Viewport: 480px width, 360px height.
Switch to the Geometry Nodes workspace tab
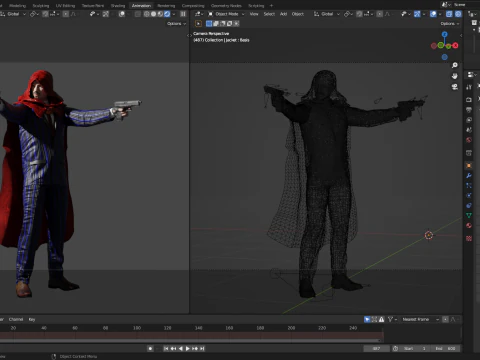click(226, 6)
